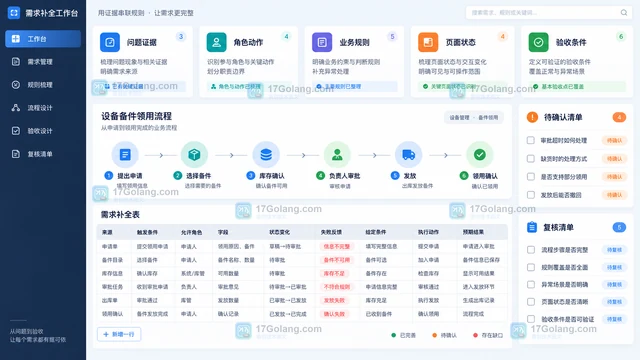Click the 备件目录 source cell
This screenshot has width=640, height=360.
pyautogui.click(x=112, y=260)
